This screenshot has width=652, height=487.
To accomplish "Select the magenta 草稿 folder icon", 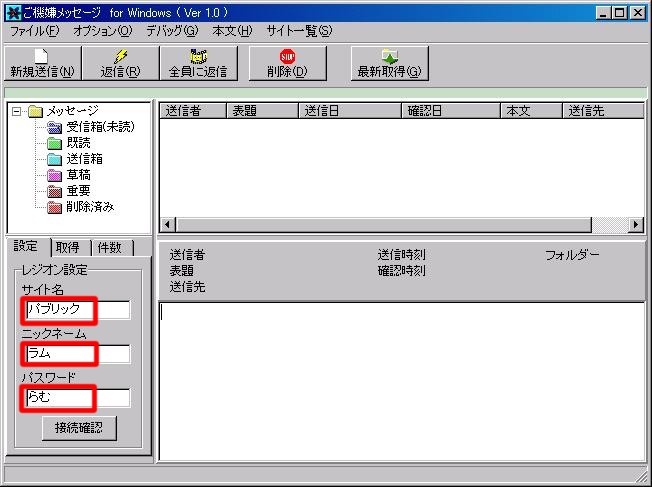I will pos(54,175).
